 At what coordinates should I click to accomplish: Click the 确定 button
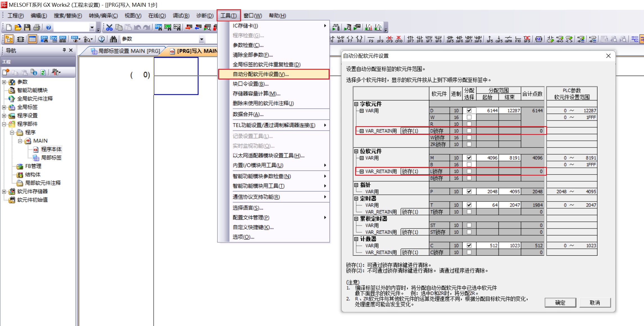point(560,302)
